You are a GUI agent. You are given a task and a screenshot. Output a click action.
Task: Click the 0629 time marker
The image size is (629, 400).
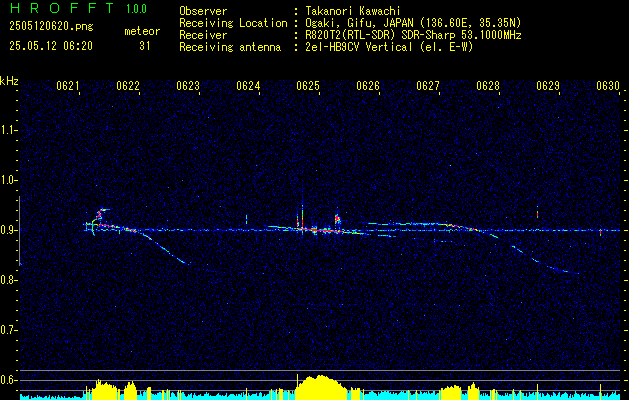coord(548,85)
